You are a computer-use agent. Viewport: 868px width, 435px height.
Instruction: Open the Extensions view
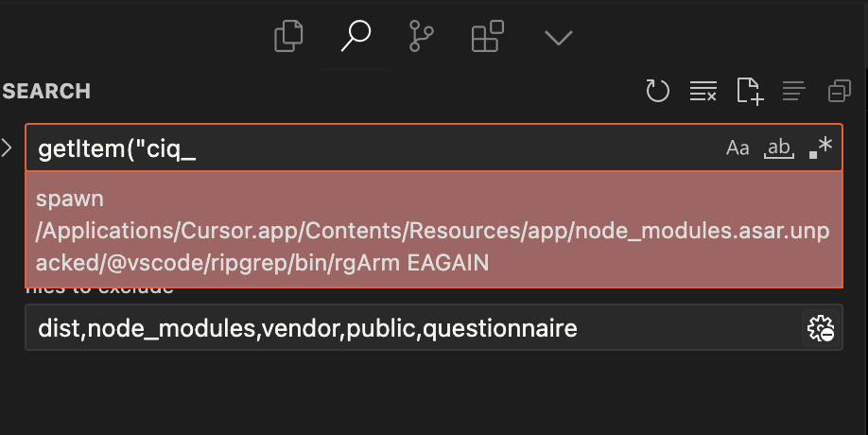[487, 37]
